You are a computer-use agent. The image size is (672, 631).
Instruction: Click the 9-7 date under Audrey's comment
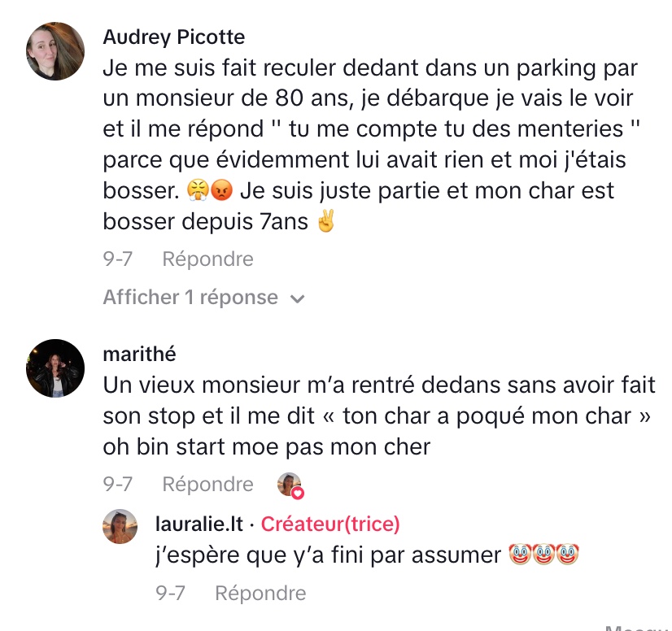click(x=117, y=259)
